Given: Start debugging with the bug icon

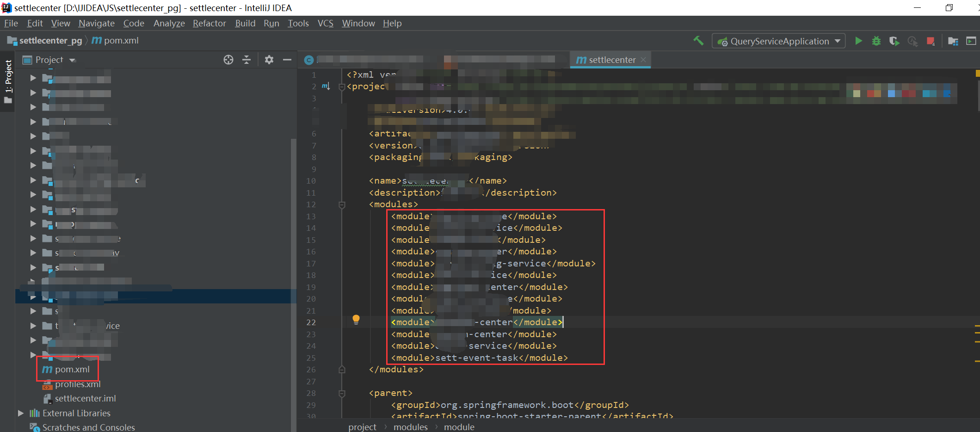Looking at the screenshot, I should point(876,41).
